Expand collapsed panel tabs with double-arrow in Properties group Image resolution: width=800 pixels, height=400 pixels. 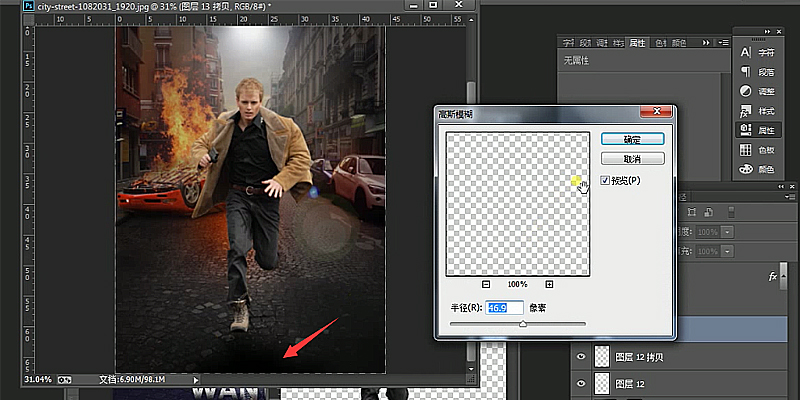point(706,42)
